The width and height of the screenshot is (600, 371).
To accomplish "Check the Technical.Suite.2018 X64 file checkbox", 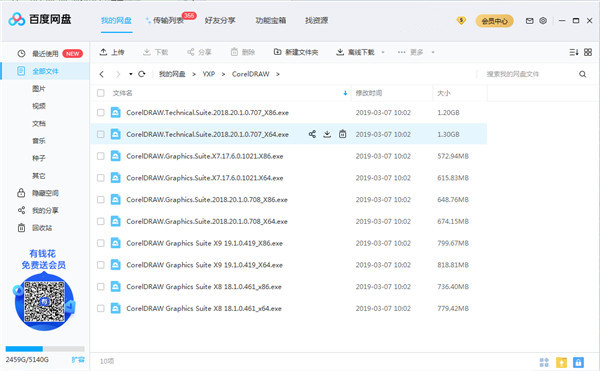I will pyautogui.click(x=101, y=134).
